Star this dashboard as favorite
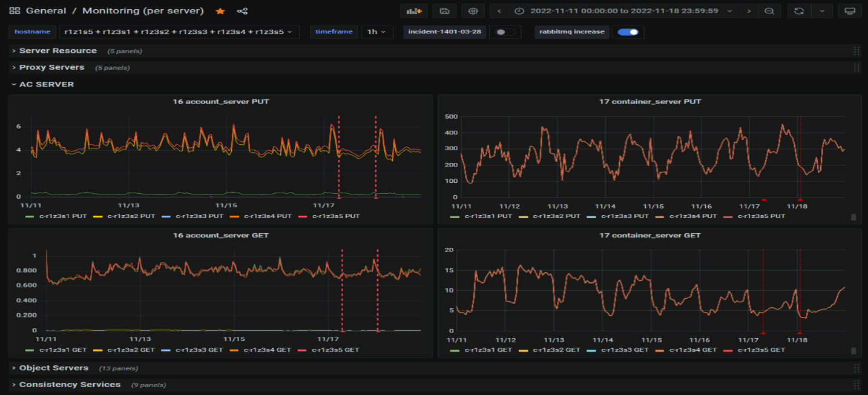Screen dimensions: 868x395 [220, 11]
